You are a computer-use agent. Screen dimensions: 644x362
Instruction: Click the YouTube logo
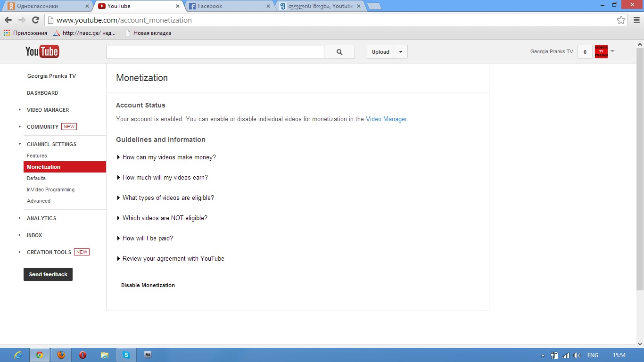pyautogui.click(x=42, y=51)
